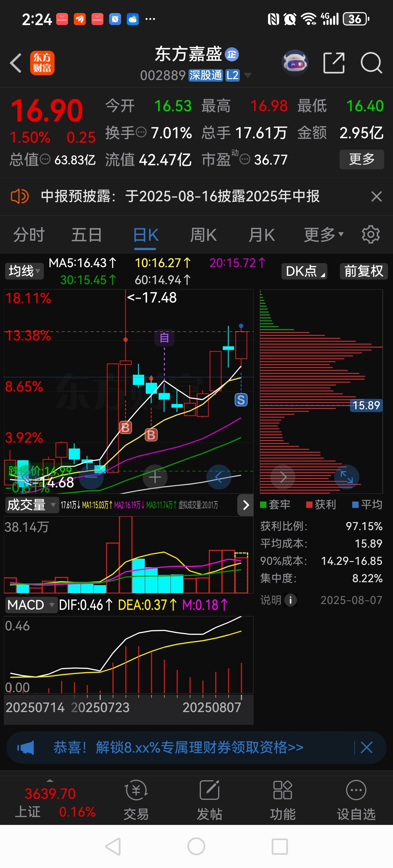Open the 东方财富 logo icon
Viewport: 393px width, 868px height.
(x=42, y=63)
